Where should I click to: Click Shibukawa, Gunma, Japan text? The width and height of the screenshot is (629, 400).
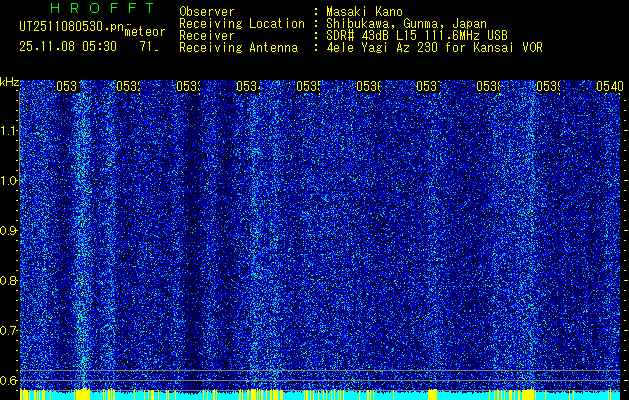coord(406,24)
